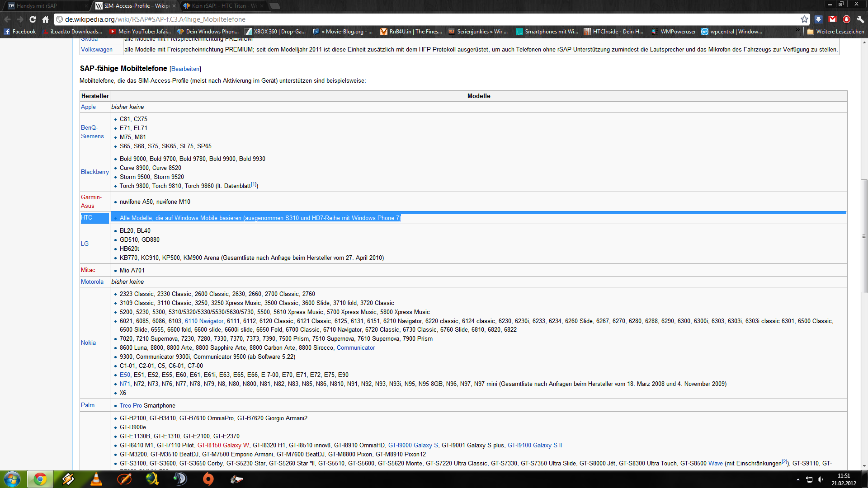The image size is (868, 488).
Task: Switch to Kein rSAP! HTC Titan tab
Action: pyautogui.click(x=222, y=6)
